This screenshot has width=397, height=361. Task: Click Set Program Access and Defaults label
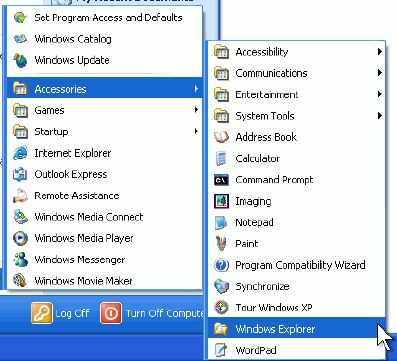coord(108,18)
